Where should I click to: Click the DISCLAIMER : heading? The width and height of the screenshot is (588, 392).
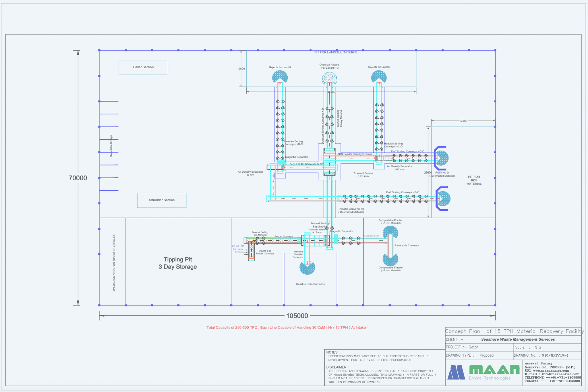click(338, 367)
